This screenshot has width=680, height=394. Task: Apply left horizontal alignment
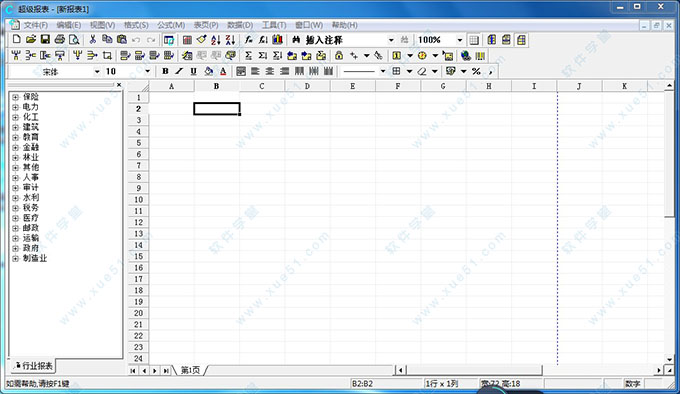point(255,71)
